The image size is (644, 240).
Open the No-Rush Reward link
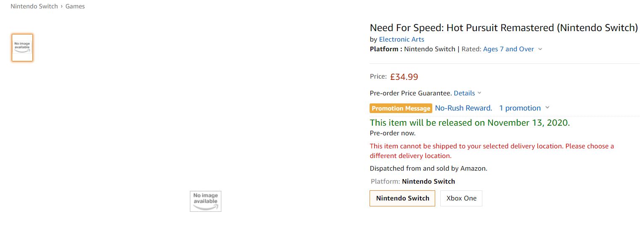point(463,108)
